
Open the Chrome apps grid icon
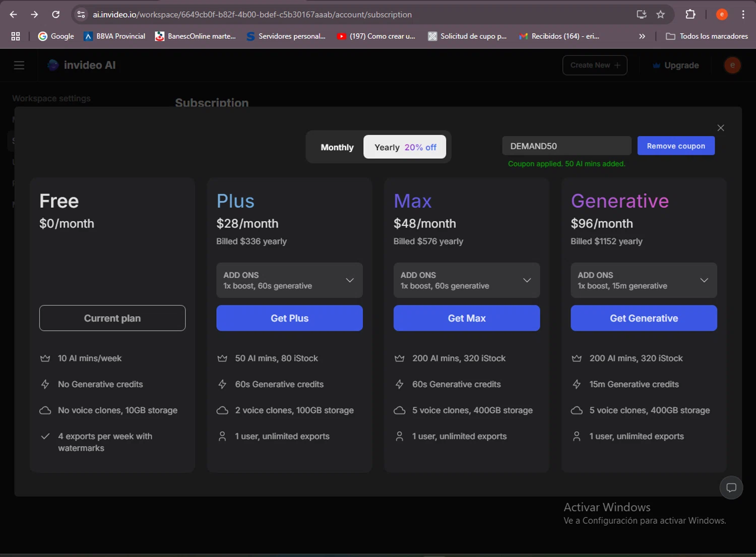click(16, 36)
